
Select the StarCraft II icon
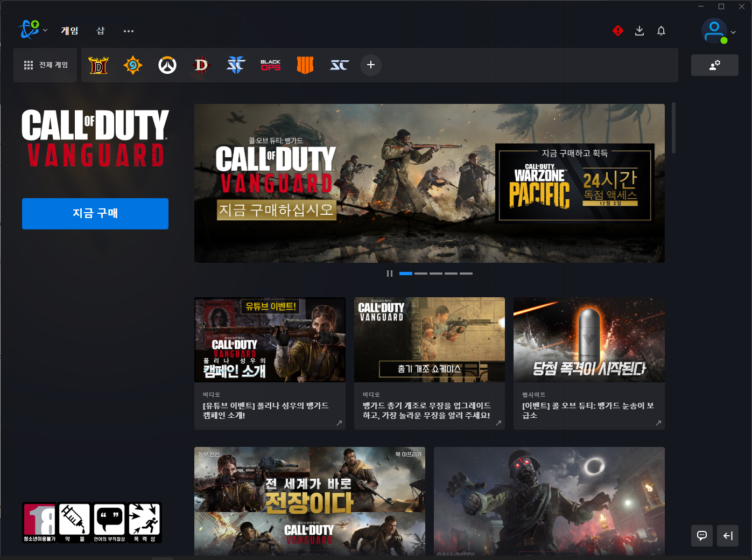(x=236, y=65)
